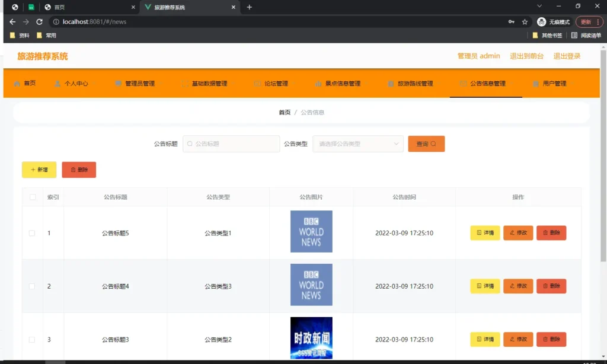The image size is (607, 364).
Task: Open the BBC World News image in row 2
Action: [x=311, y=285]
